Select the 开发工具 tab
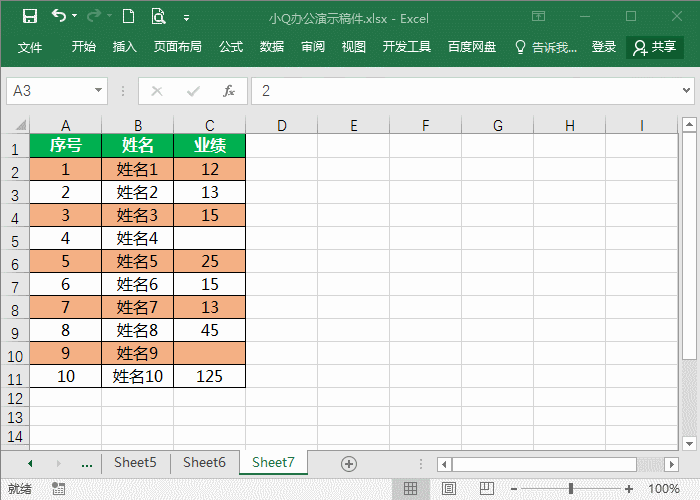This screenshot has height=500, width=700. click(407, 46)
